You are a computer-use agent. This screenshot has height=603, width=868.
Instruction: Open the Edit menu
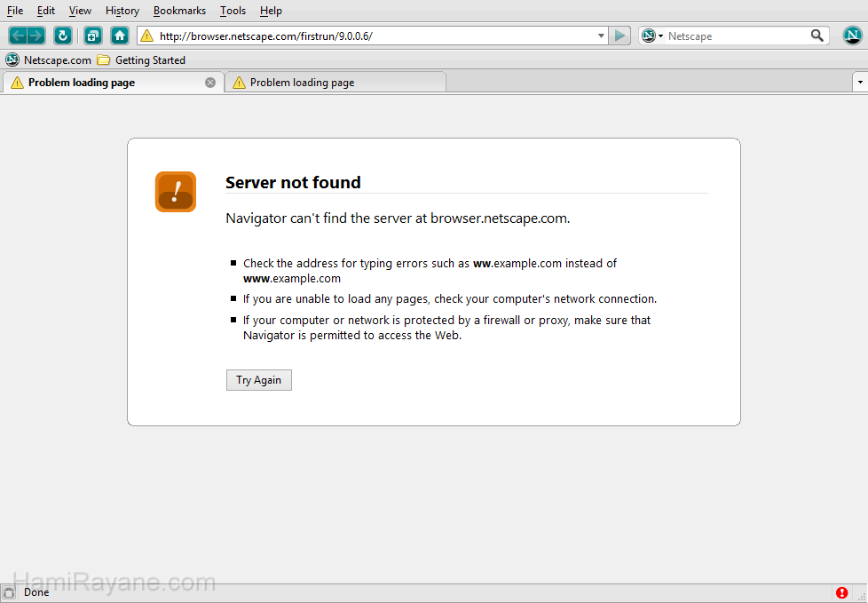point(46,11)
